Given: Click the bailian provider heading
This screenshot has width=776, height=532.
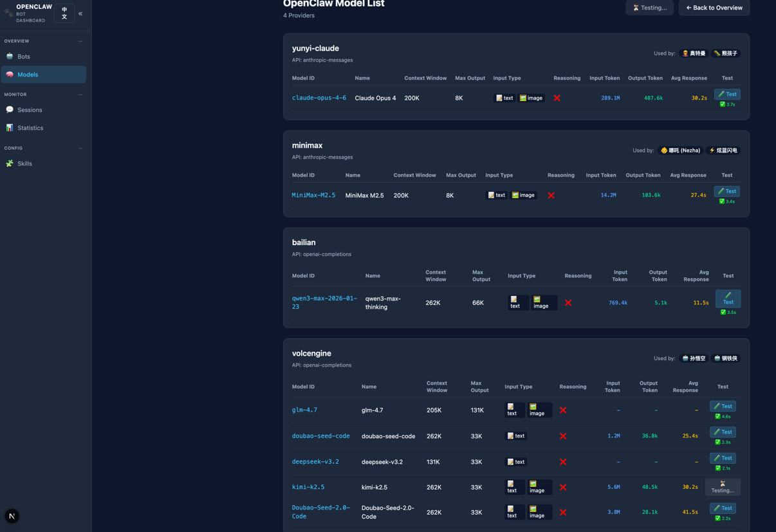Looking at the screenshot, I should point(304,243).
